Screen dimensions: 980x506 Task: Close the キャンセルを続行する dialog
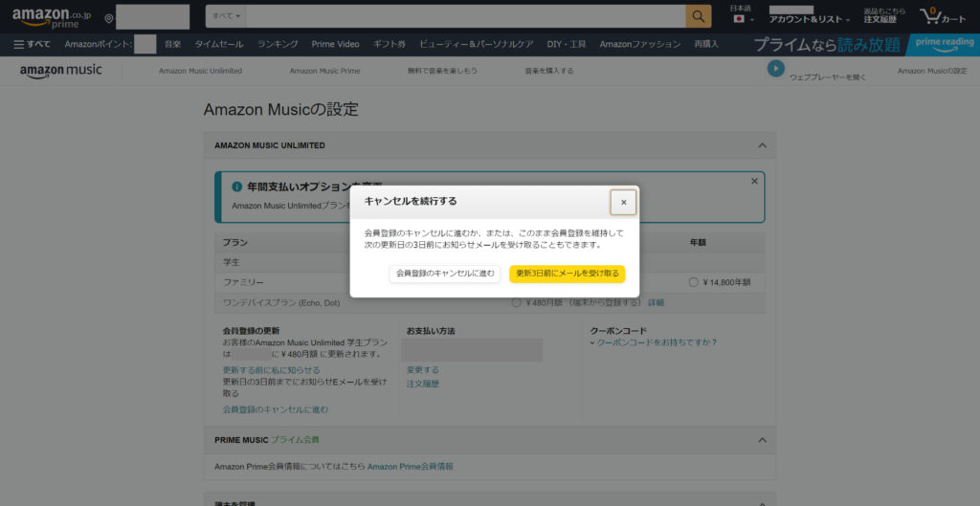click(623, 203)
